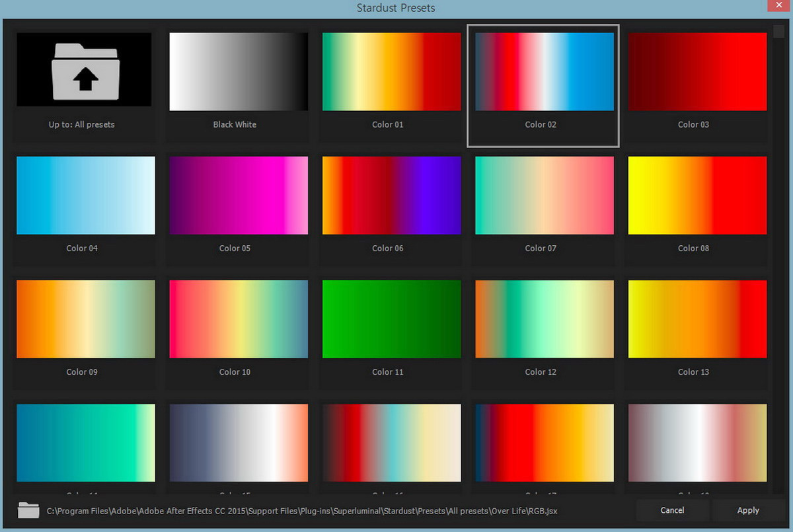The width and height of the screenshot is (793, 532).
Task: Choose the navy-red-orange preset below Color 12
Action: (x=545, y=443)
